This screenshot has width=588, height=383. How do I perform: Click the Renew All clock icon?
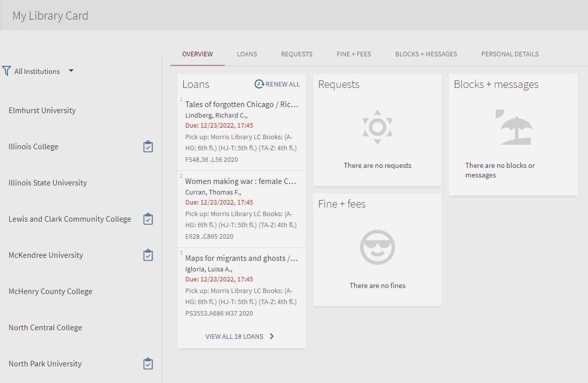point(259,84)
